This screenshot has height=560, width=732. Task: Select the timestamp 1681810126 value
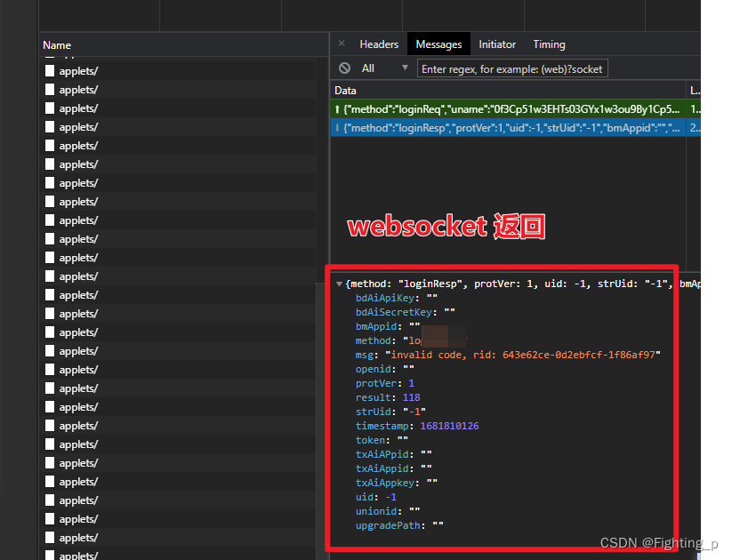[449, 426]
